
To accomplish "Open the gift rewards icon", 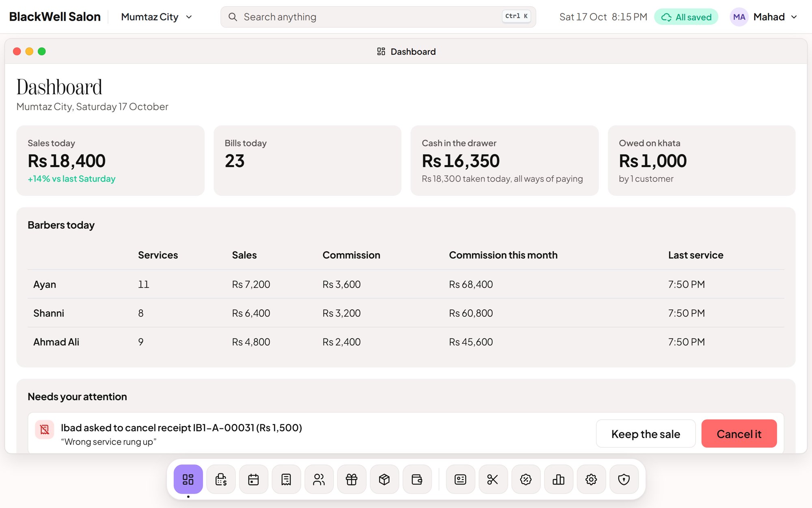I will tap(352, 479).
